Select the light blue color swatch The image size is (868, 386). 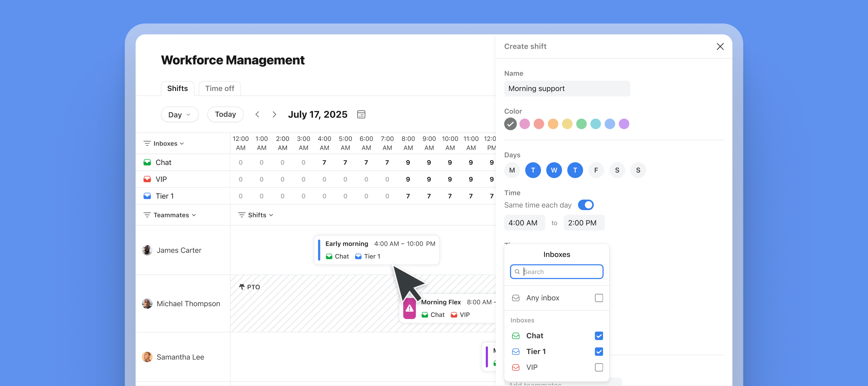pos(609,124)
